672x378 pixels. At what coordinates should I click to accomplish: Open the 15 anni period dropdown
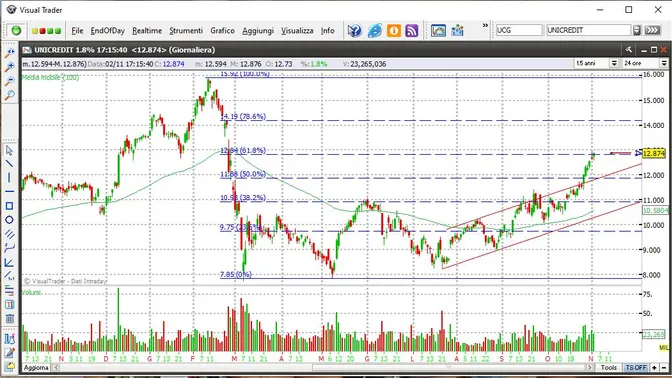[x=614, y=63]
